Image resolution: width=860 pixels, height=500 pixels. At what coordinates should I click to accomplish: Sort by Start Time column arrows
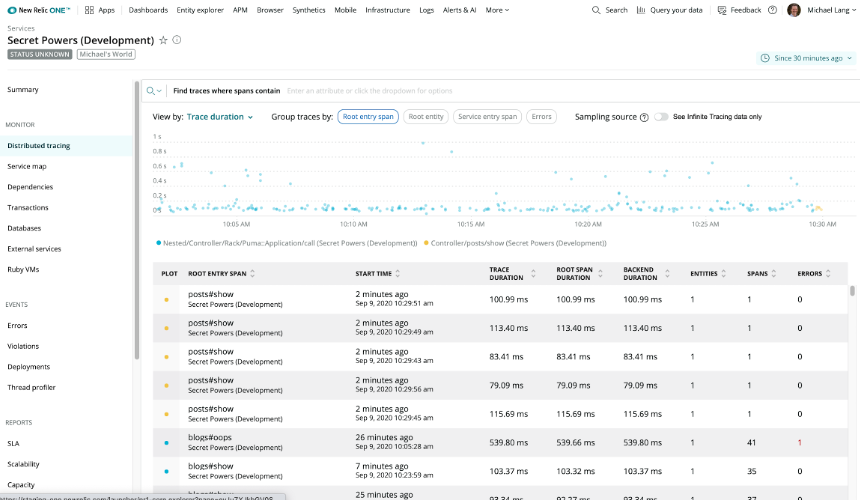coord(398,273)
